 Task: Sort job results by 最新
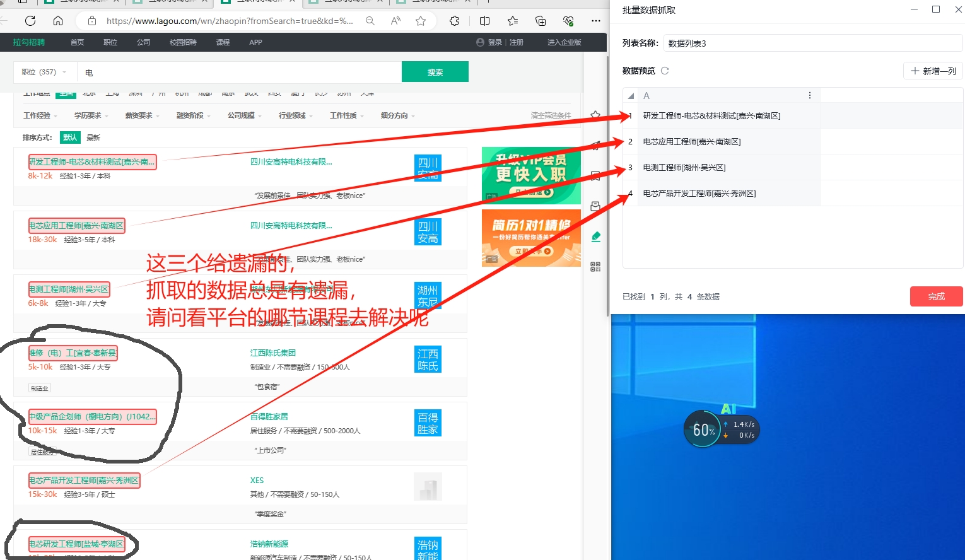(x=93, y=137)
